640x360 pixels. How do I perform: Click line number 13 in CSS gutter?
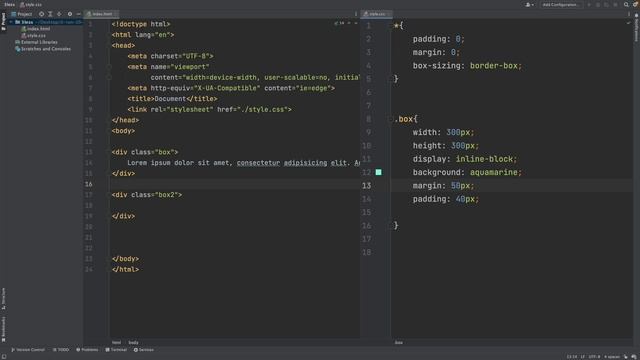(367, 186)
